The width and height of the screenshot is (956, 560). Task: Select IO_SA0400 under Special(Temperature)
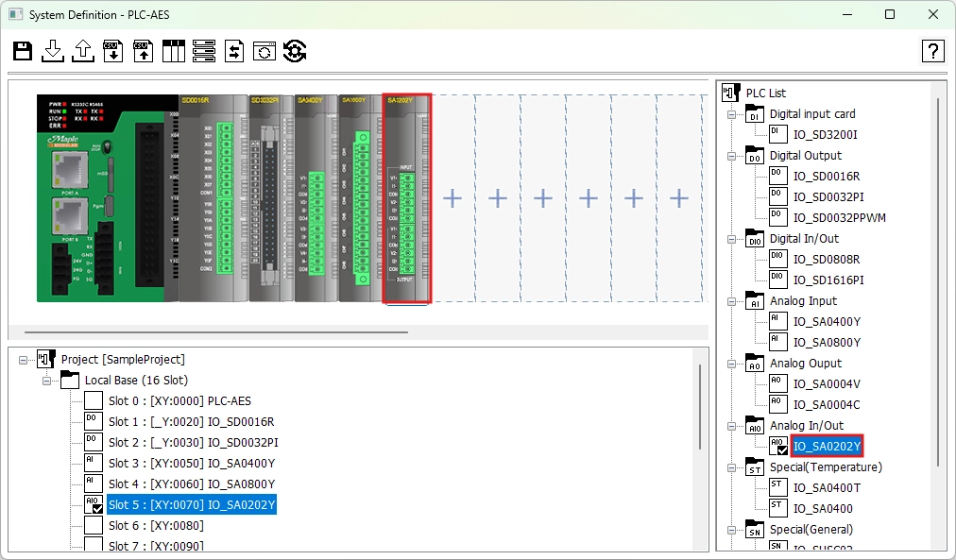tap(823, 508)
